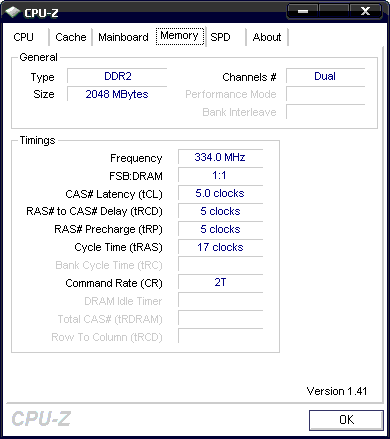390x439 pixels.
Task: Select the 2048 MBytes size field
Action: (x=117, y=94)
